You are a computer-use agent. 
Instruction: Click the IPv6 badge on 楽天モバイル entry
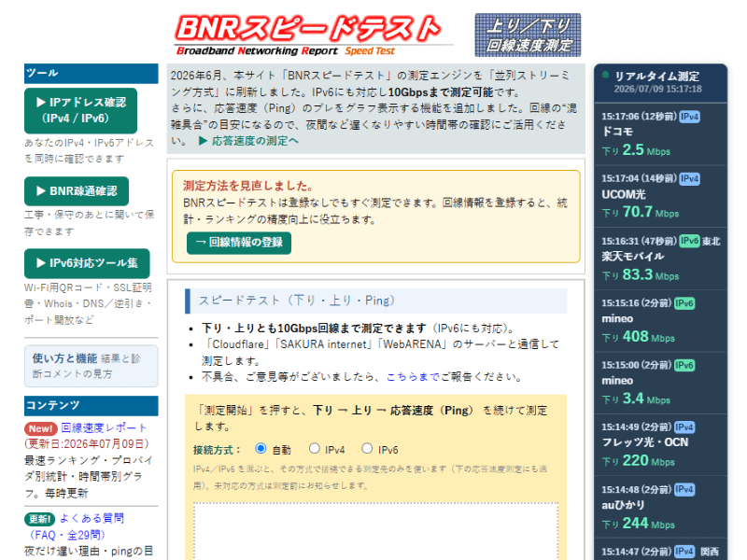pos(689,241)
